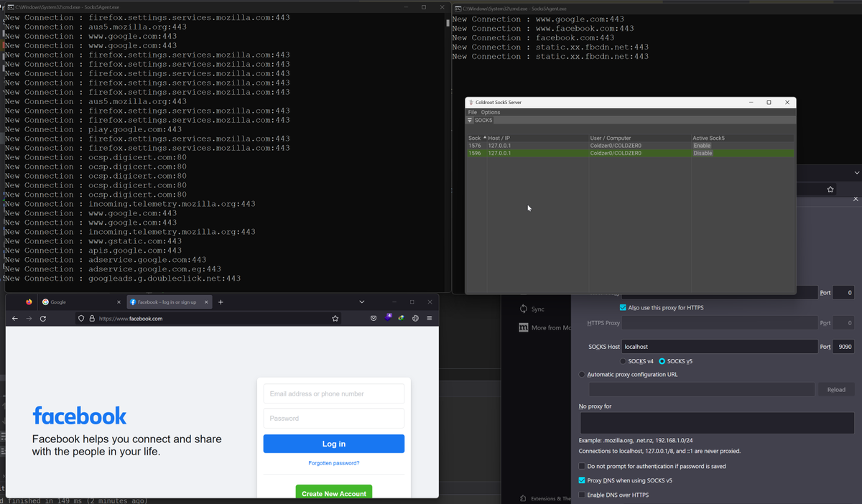
Task: Click the Sock column sort arrow
Action: [x=484, y=138]
